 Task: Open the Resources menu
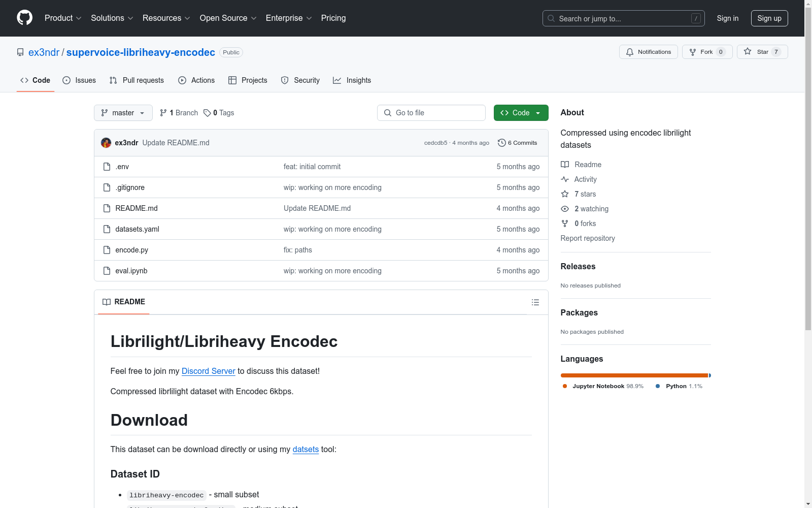tap(166, 18)
